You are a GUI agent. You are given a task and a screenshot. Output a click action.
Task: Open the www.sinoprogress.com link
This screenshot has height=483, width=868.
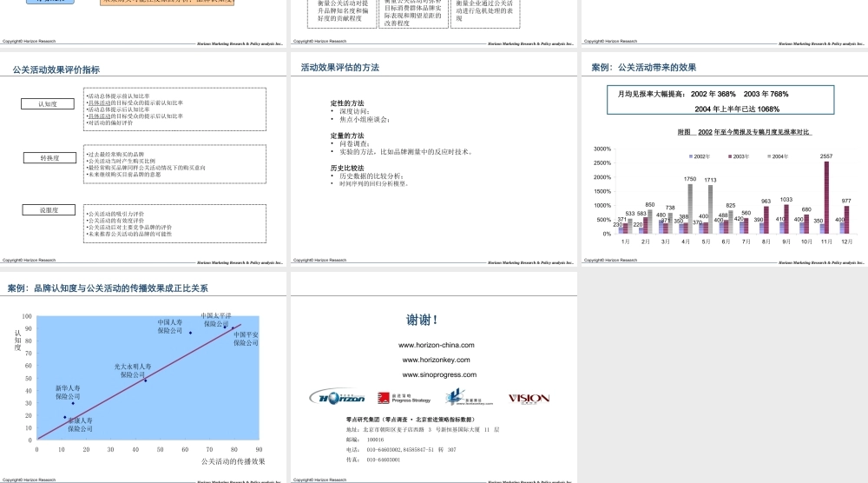coord(439,375)
